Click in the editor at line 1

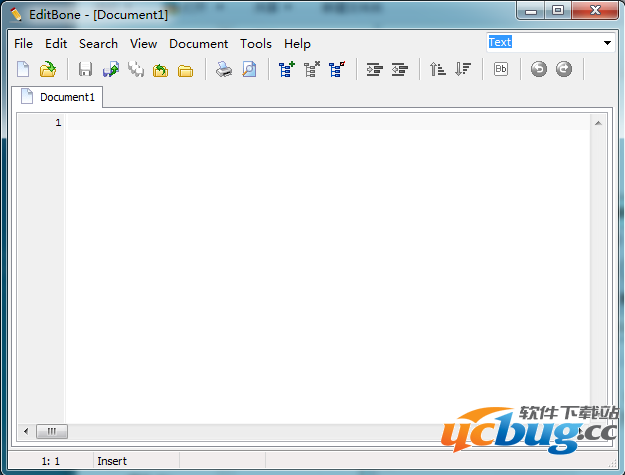pos(300,123)
